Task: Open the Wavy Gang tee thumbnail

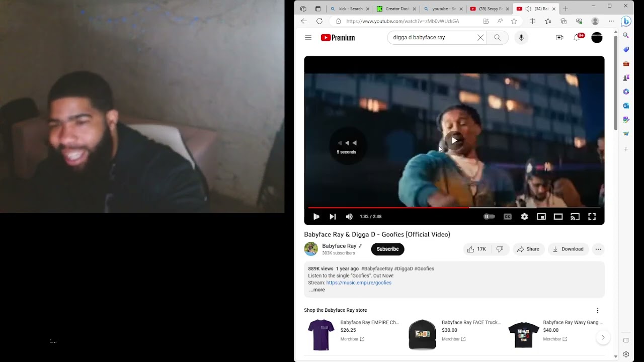Action: (x=524, y=334)
